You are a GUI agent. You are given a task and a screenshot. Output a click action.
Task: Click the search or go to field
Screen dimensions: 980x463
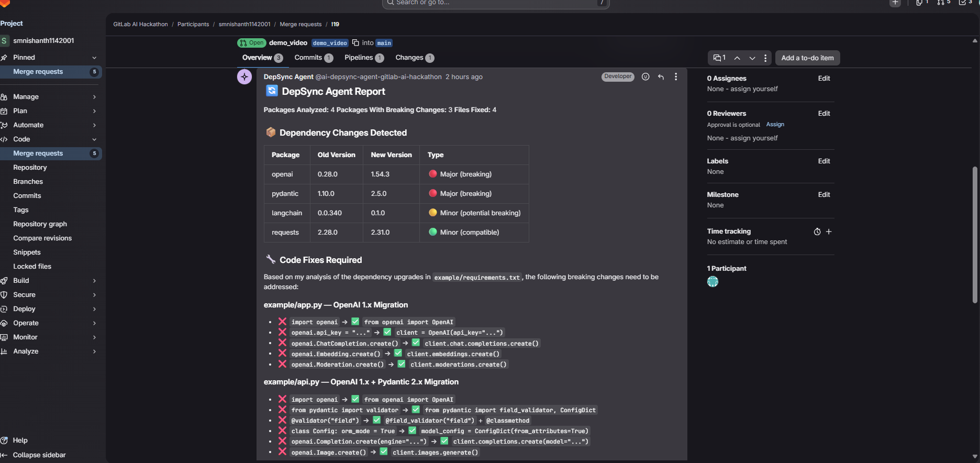click(x=496, y=3)
